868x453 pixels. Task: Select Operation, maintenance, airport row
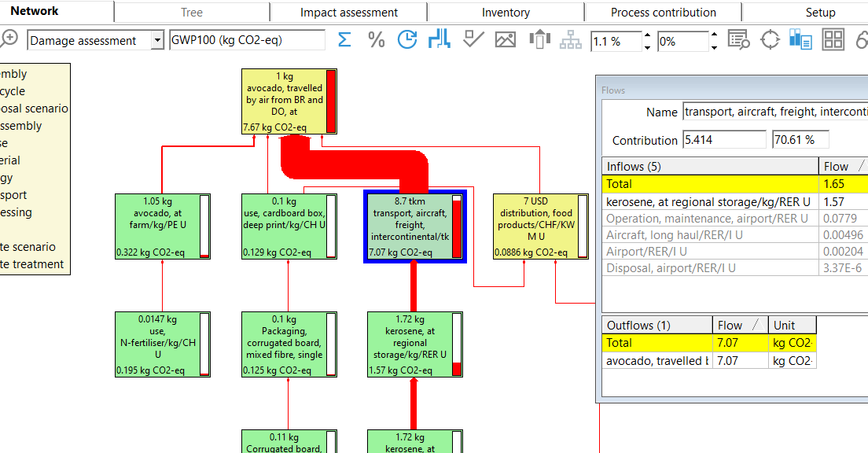(734, 218)
